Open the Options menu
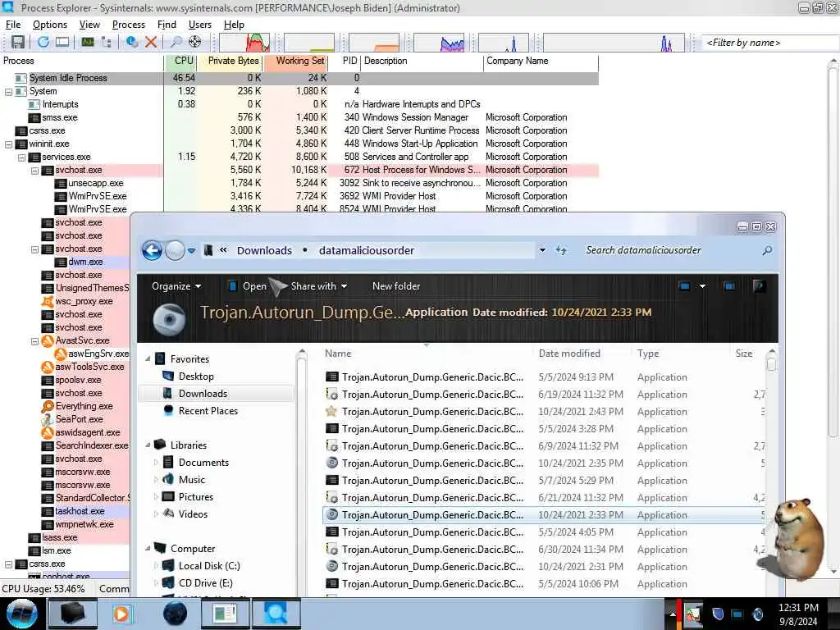The image size is (840, 630). pyautogui.click(x=50, y=25)
